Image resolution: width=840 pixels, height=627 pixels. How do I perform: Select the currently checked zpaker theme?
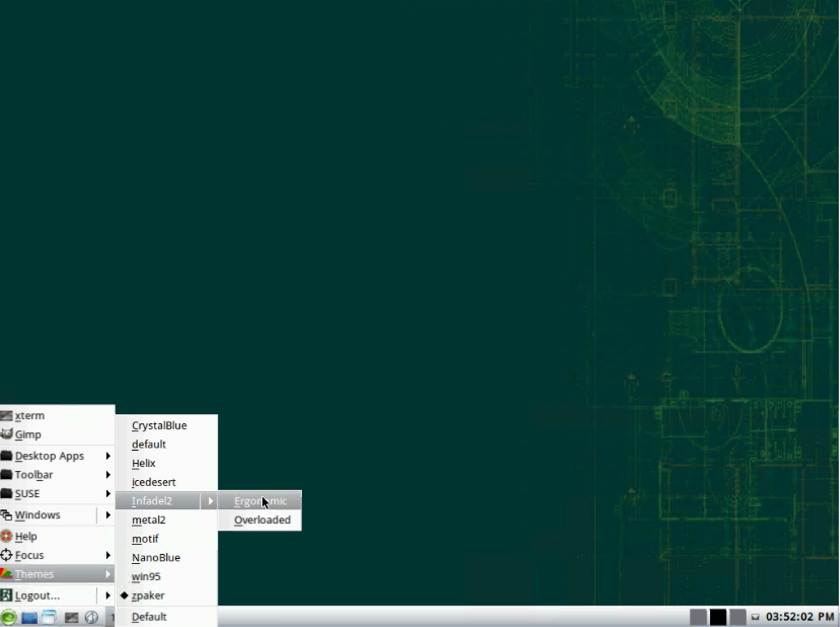[x=167, y=595]
